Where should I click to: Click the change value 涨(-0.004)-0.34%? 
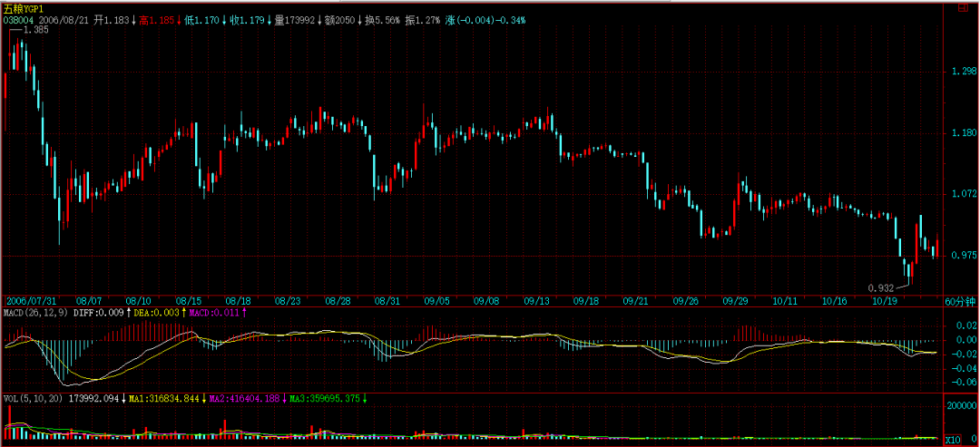tap(485, 21)
